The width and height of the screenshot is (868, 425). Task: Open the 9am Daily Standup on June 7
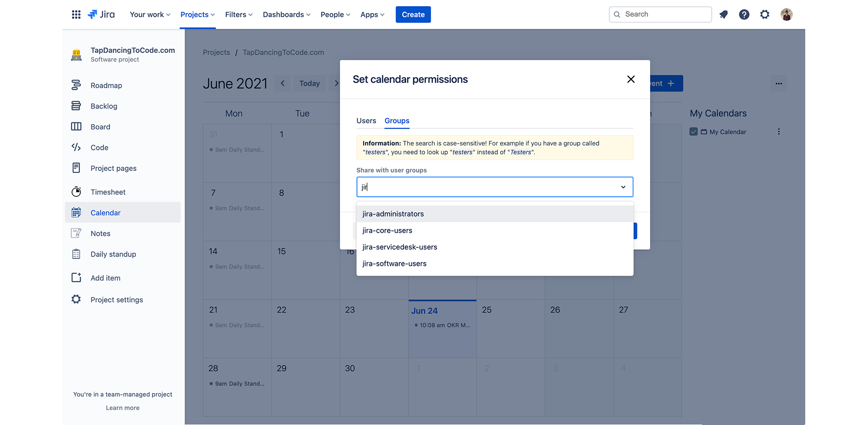[x=237, y=208]
